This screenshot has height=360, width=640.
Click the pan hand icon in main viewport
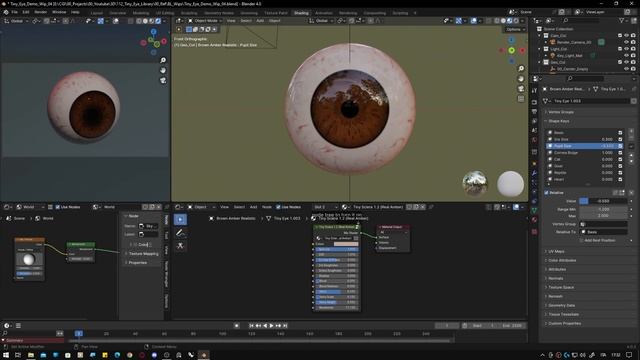521,78
